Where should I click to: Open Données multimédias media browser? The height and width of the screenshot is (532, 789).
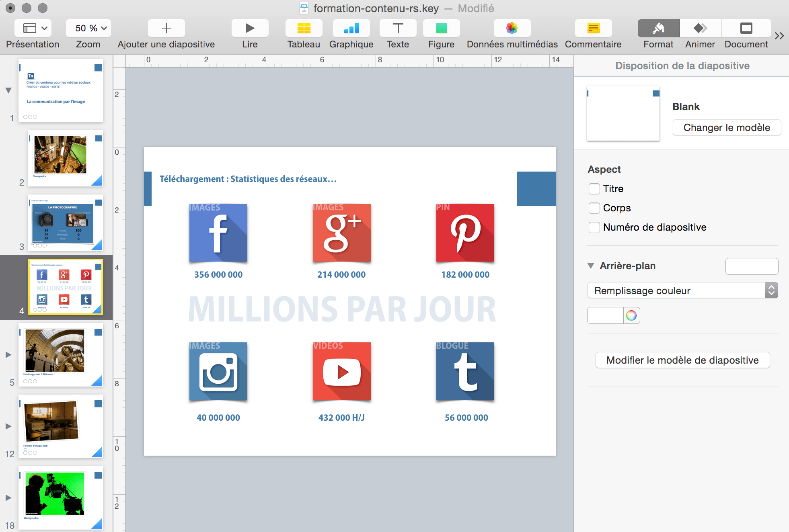pyautogui.click(x=512, y=28)
